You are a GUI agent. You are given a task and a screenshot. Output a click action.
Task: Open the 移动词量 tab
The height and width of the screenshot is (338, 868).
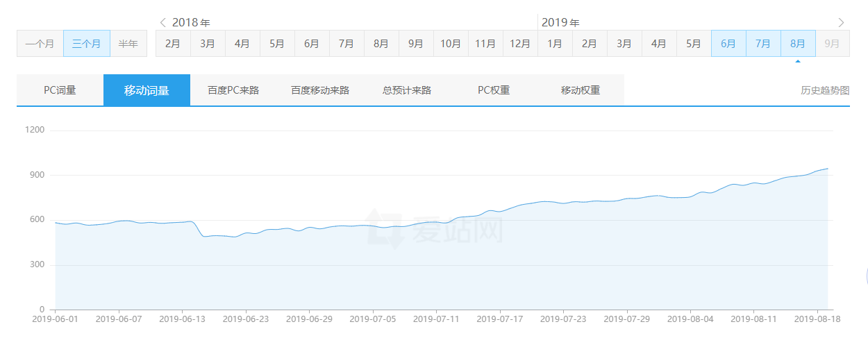pos(147,90)
